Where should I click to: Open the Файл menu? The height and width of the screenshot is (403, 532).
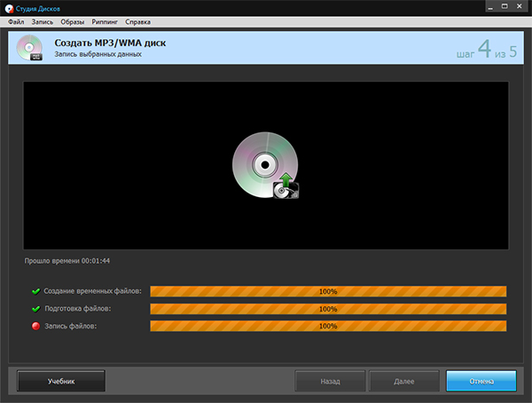[x=16, y=20]
